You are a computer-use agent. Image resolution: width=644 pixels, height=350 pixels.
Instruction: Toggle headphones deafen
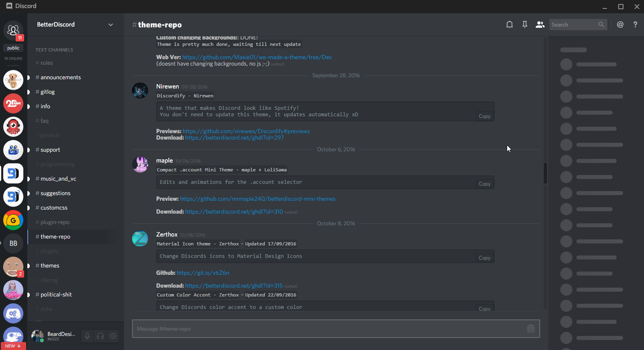click(x=100, y=336)
